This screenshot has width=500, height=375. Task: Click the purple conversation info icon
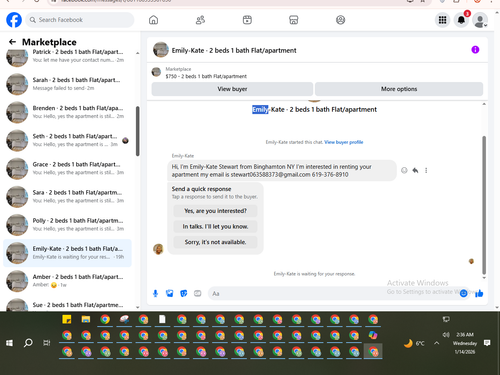click(x=475, y=50)
